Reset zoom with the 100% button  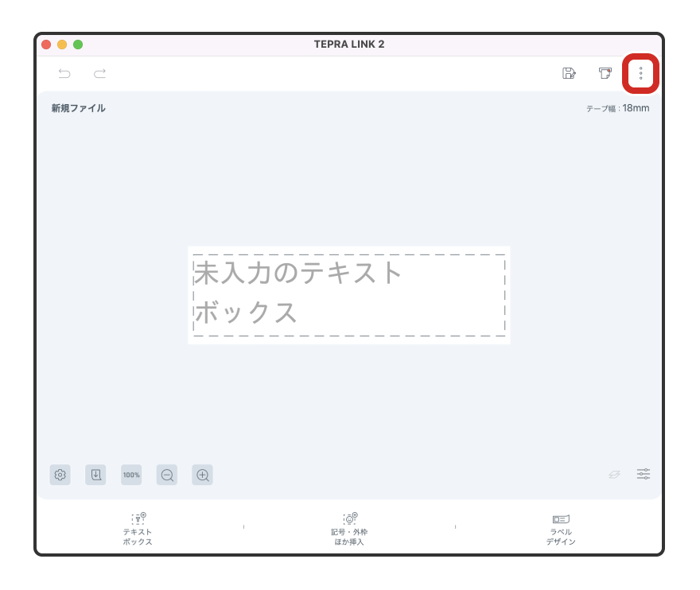tap(131, 475)
